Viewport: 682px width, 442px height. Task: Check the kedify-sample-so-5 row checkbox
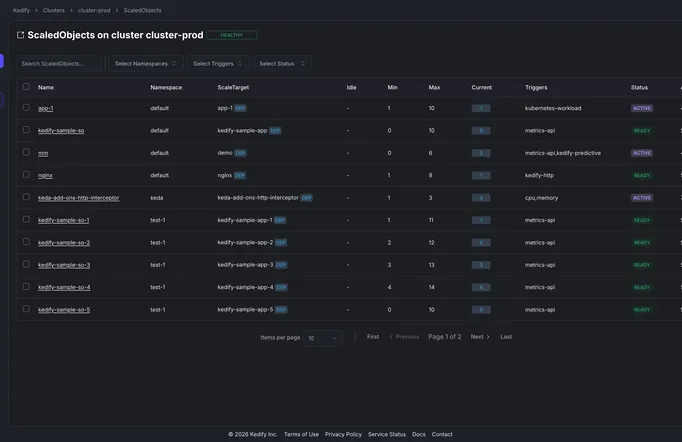26,309
